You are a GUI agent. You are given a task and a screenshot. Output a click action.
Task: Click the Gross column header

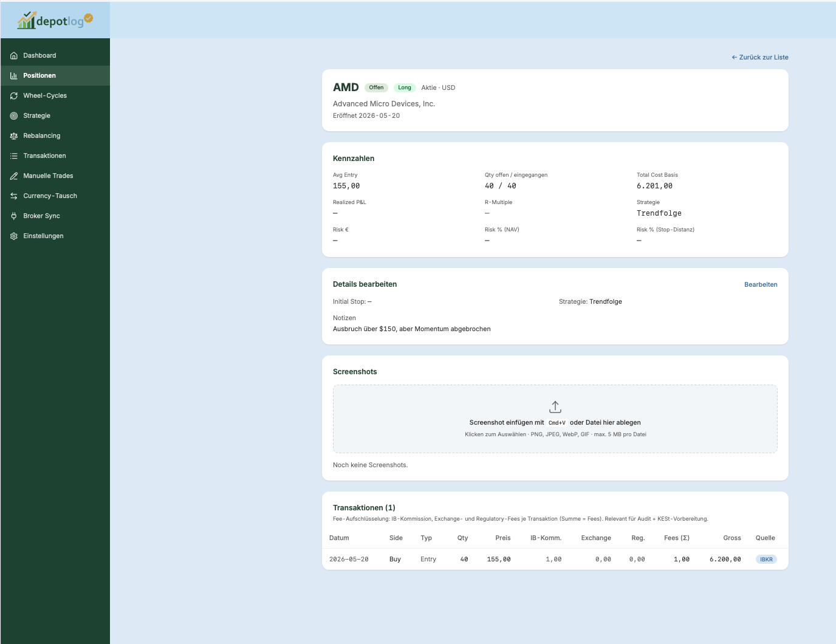point(732,538)
